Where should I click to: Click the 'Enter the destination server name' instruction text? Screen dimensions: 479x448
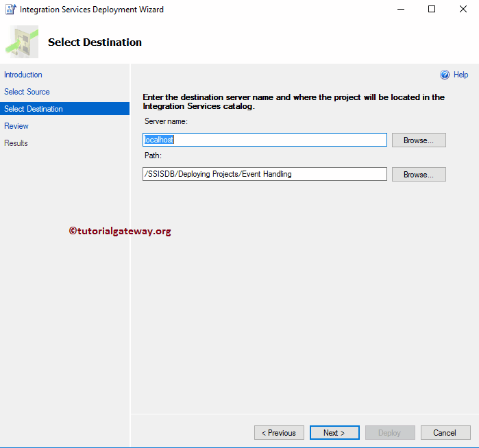[293, 101]
